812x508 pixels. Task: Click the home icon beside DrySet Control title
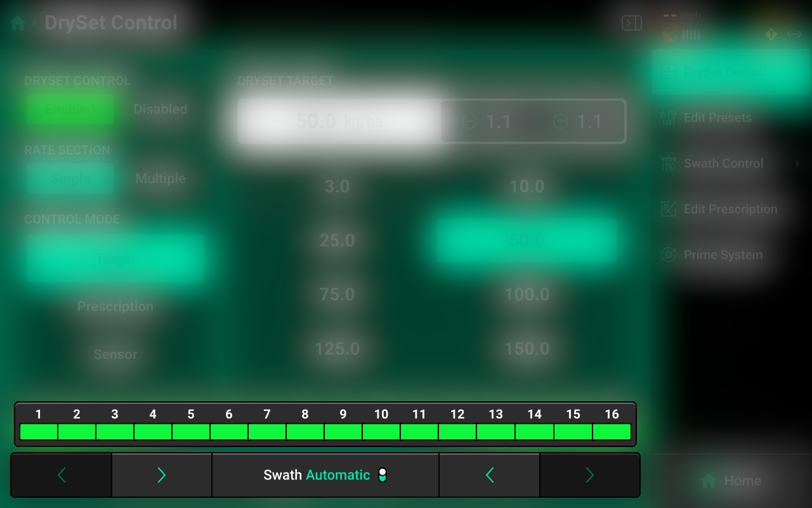click(18, 23)
